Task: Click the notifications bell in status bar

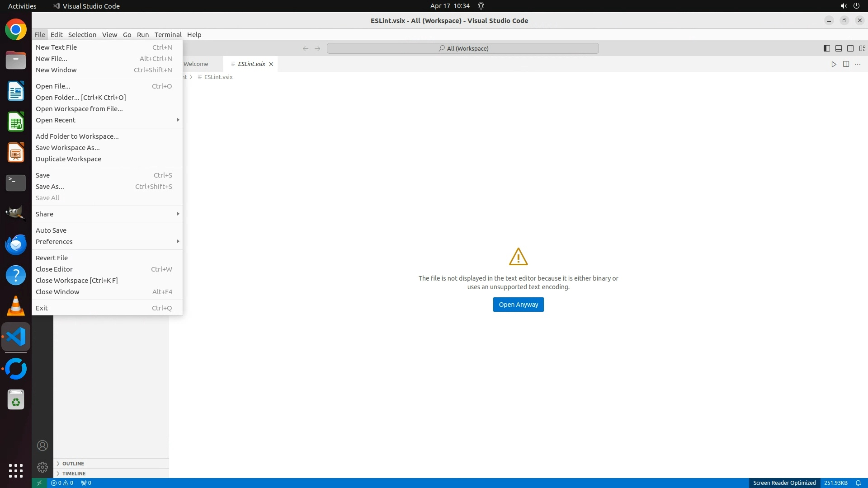Action: tap(858, 483)
